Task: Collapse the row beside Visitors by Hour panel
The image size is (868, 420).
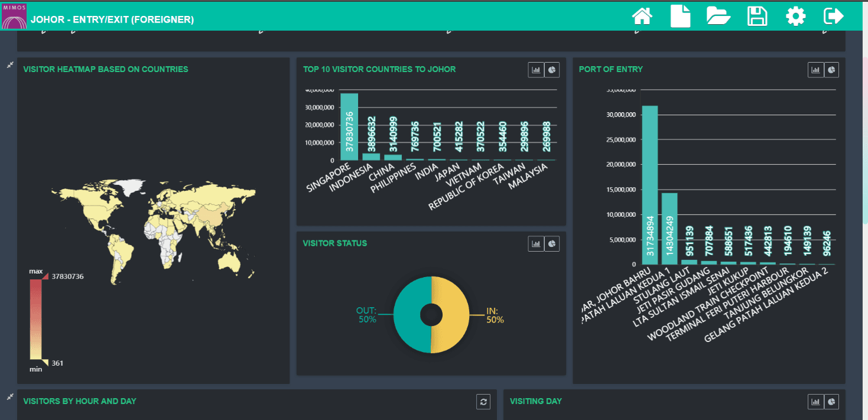Action: [x=9, y=397]
